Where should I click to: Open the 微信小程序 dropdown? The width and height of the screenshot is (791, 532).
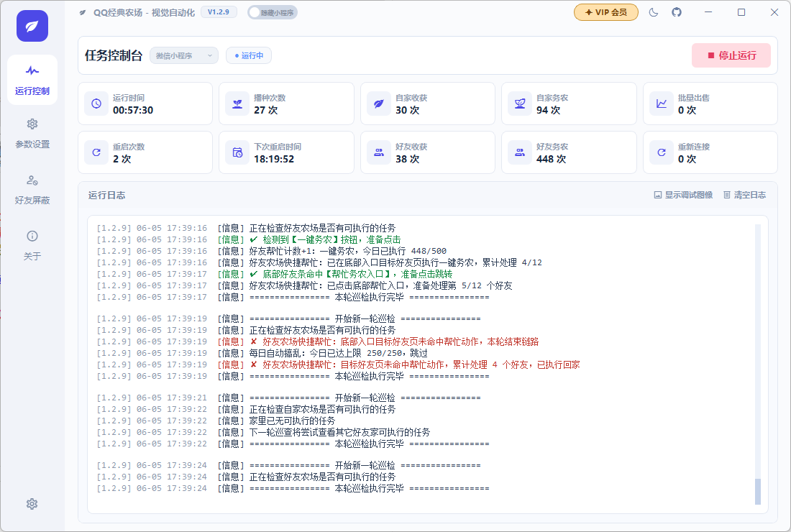(x=184, y=55)
